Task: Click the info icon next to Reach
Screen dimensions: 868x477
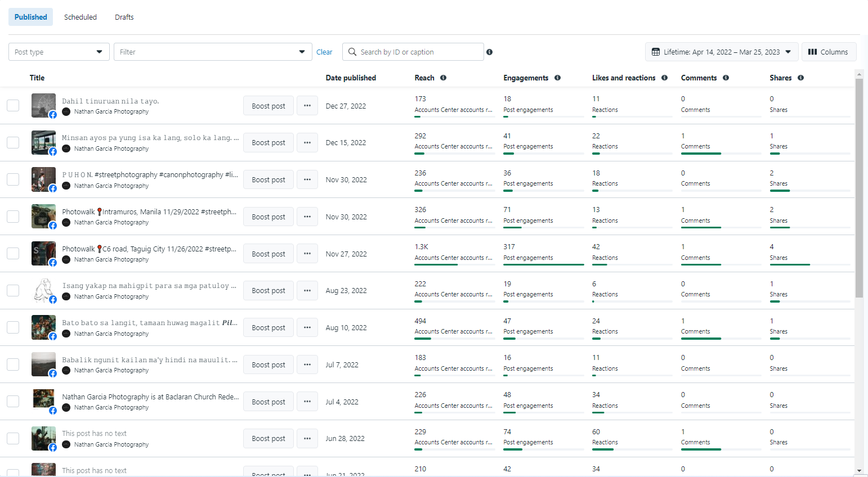Action: tap(443, 78)
